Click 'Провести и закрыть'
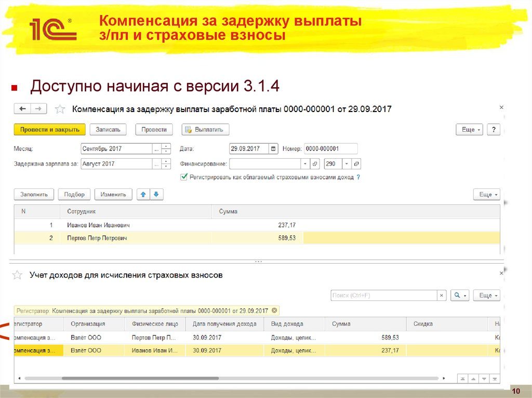 pyautogui.click(x=49, y=130)
